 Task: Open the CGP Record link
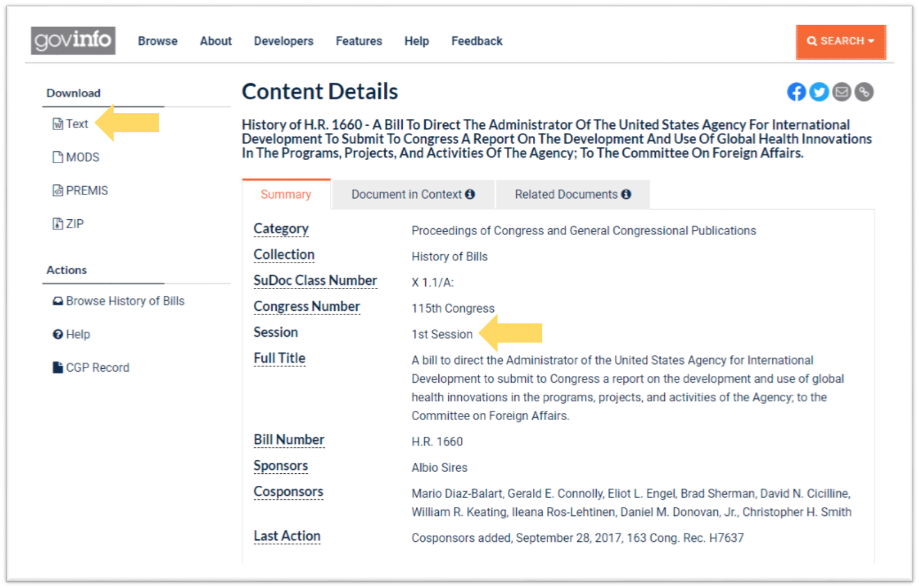tap(97, 368)
